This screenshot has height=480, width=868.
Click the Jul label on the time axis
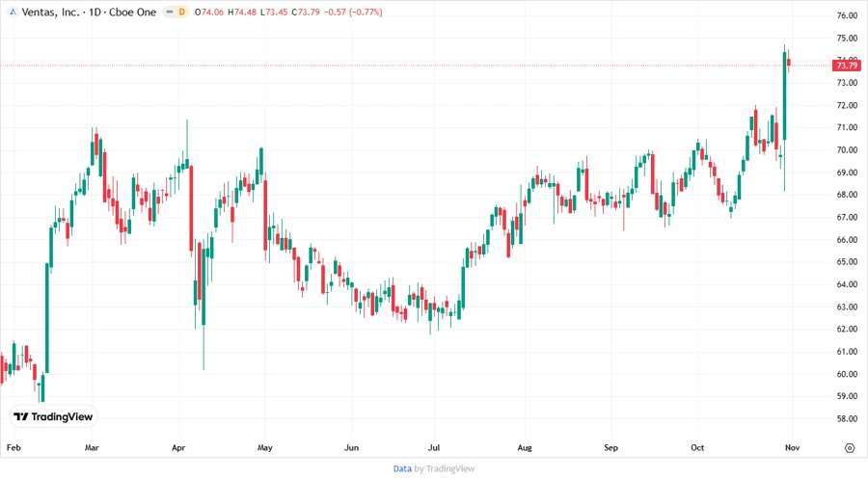click(x=434, y=447)
